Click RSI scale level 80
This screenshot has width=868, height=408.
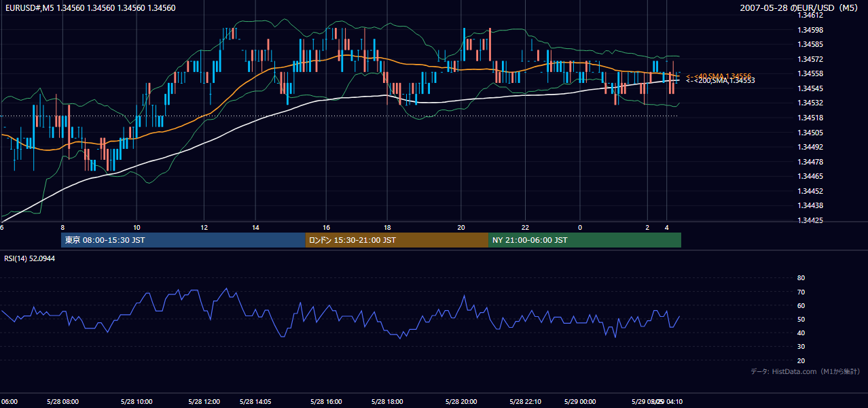coord(801,278)
